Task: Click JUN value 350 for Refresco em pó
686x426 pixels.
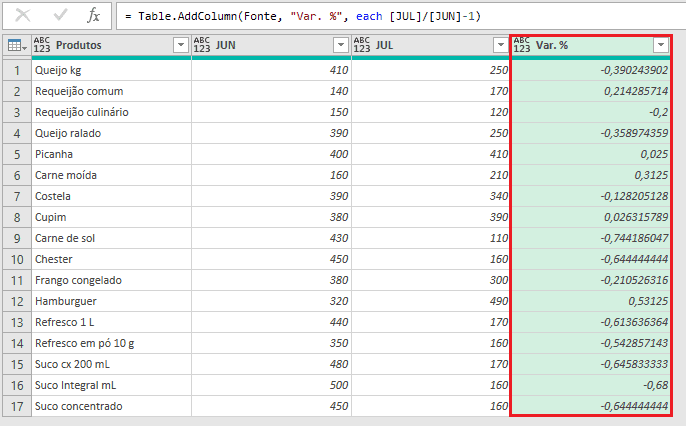Action: coord(272,343)
